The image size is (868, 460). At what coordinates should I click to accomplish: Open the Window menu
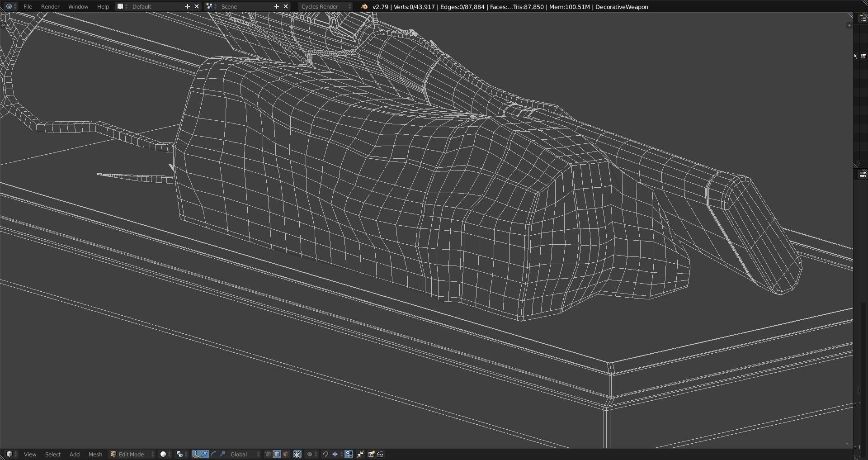point(78,6)
